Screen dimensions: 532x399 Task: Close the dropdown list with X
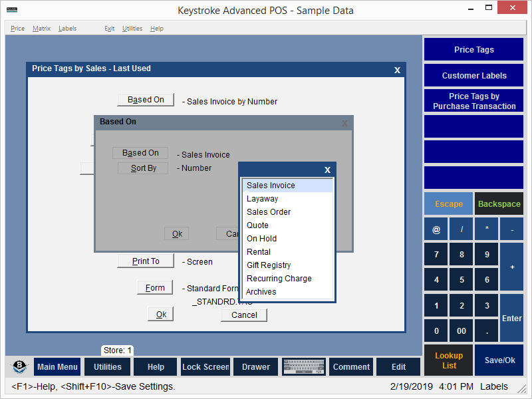pos(327,170)
